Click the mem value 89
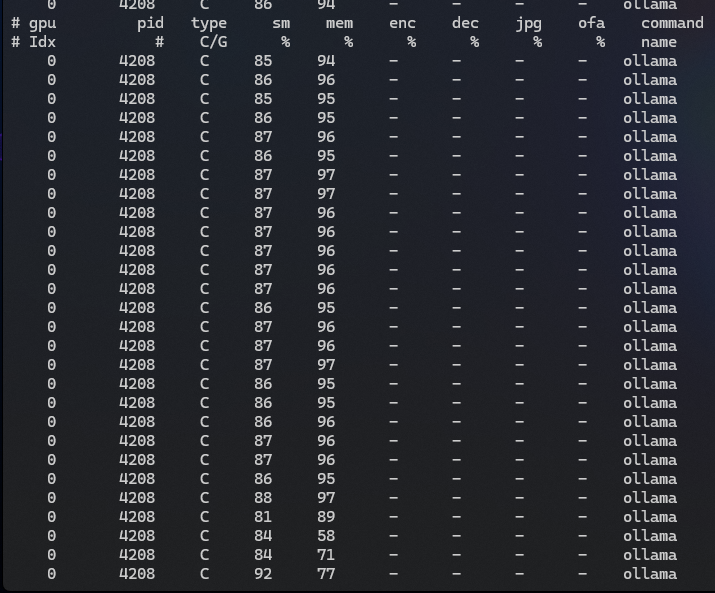Screen dimensions: 715x593 tap(326, 517)
